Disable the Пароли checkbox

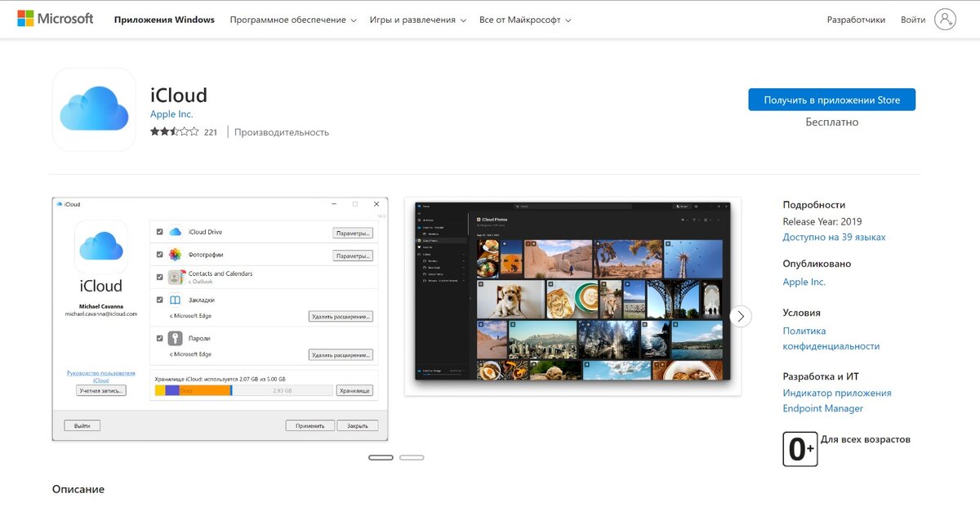point(160,338)
